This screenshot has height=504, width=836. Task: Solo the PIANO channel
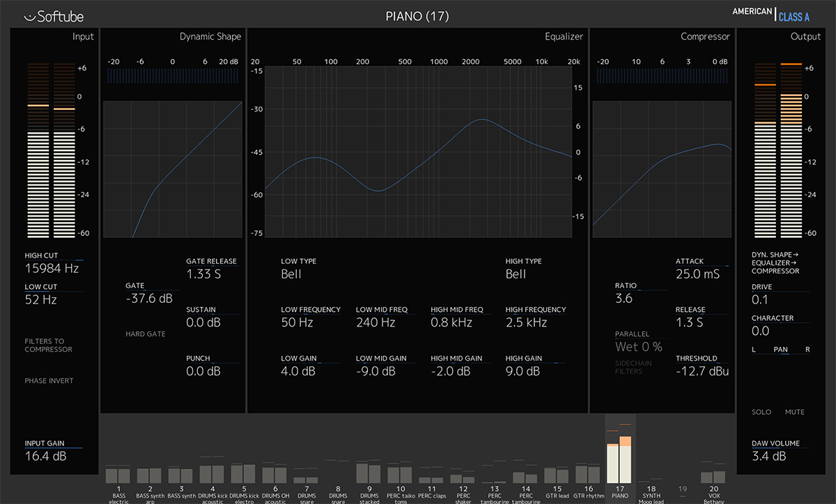761,412
